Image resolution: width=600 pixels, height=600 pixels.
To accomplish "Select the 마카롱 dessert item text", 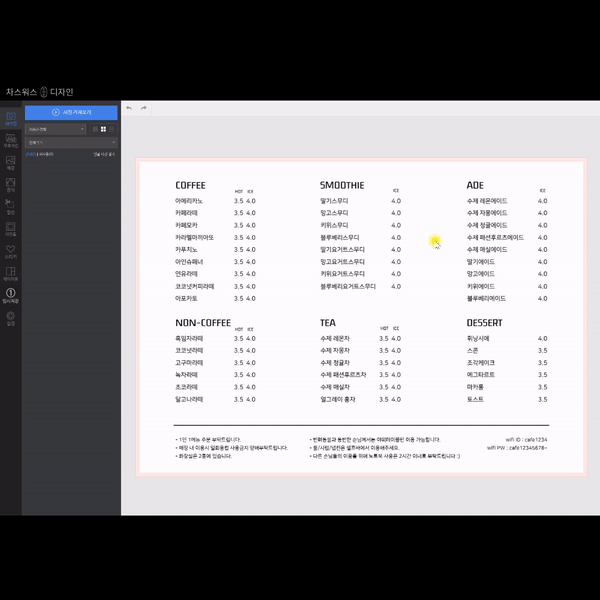I will [x=475, y=387].
